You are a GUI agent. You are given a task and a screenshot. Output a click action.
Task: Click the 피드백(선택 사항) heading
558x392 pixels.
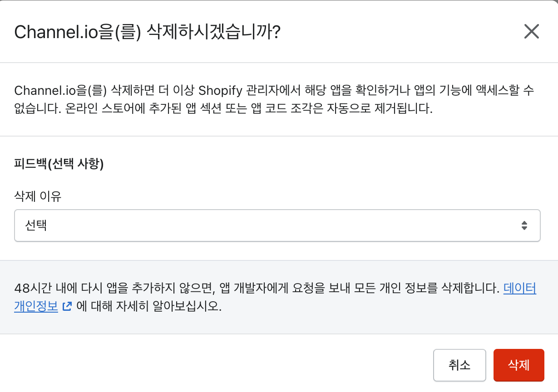(x=59, y=164)
